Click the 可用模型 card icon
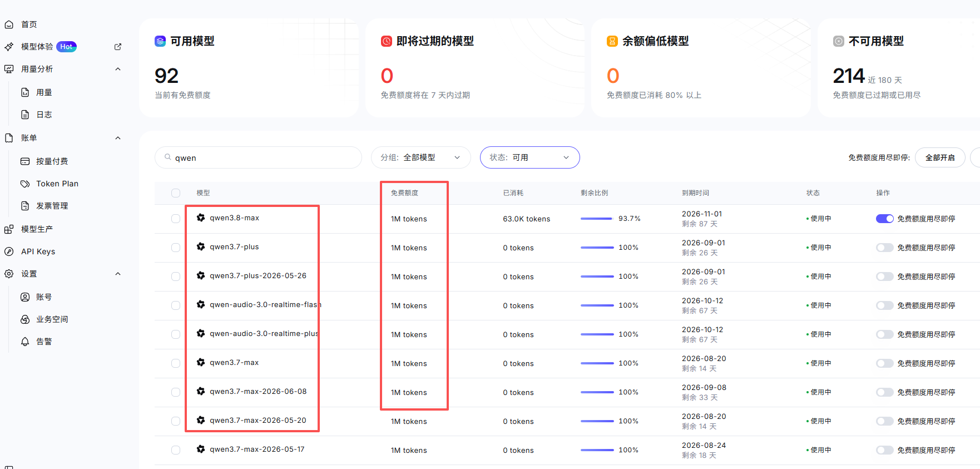Screen dimensions: 980x469 (160, 41)
